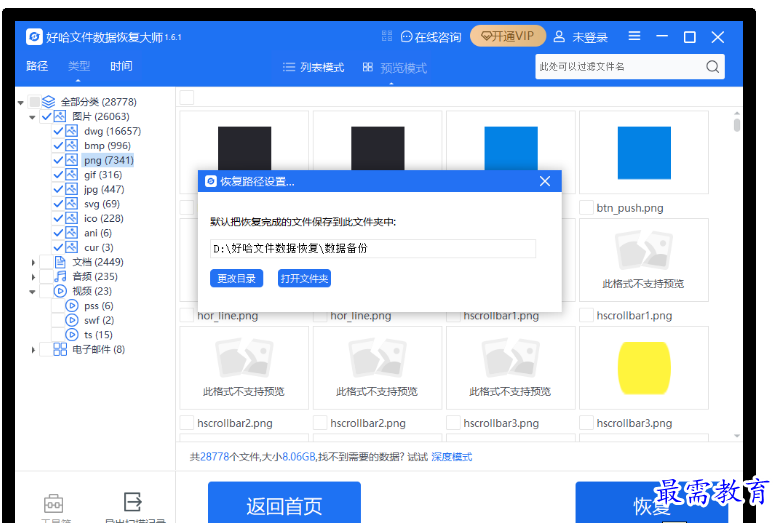Check the first hscrollbar2.png file checkbox
The height and width of the screenshot is (523, 778).
click(x=187, y=423)
